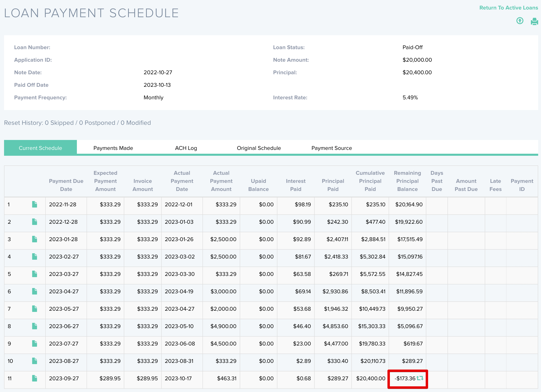This screenshot has width=541, height=392.
Task: Open document icon for payment row 4
Action: [x=35, y=256]
